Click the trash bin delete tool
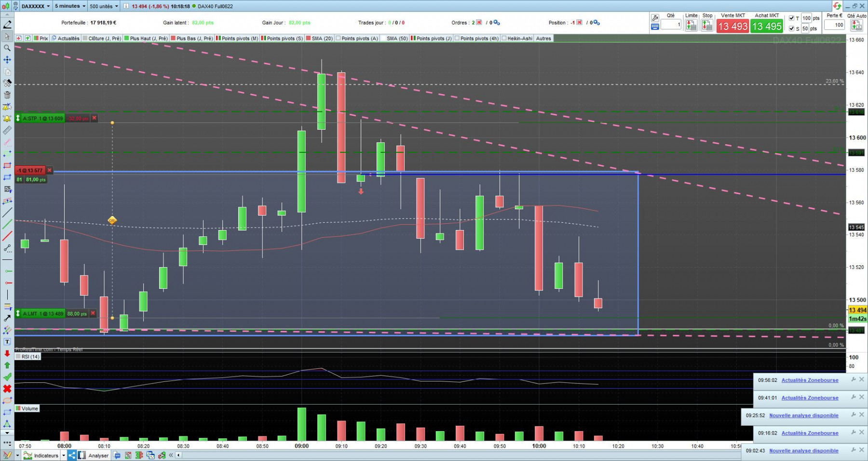This screenshot has height=461, width=868. click(x=7, y=95)
